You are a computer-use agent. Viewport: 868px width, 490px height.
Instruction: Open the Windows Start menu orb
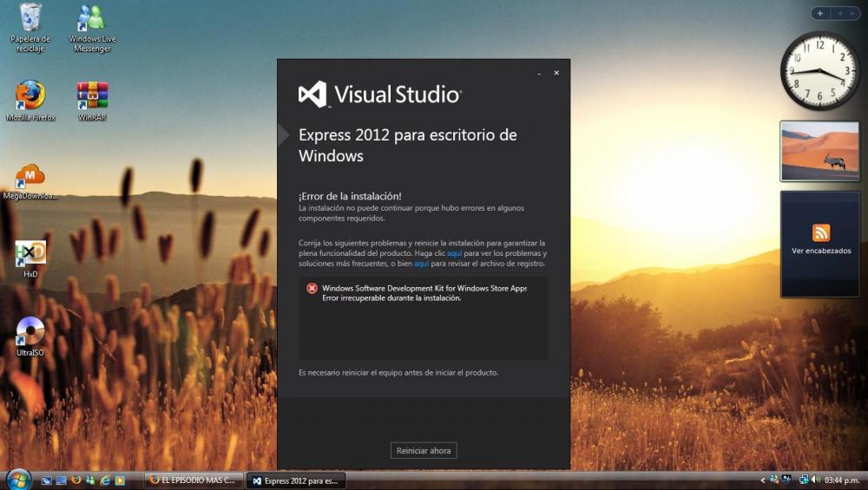point(18,480)
